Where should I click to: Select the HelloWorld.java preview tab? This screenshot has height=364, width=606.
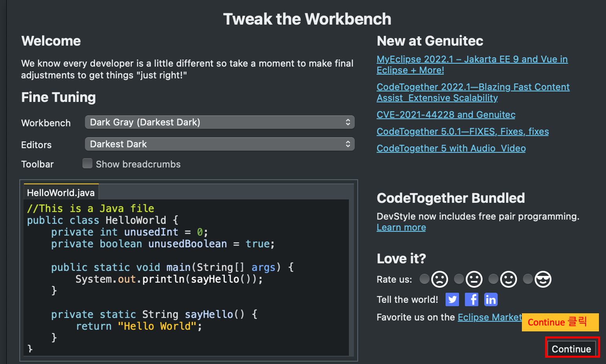(x=61, y=193)
